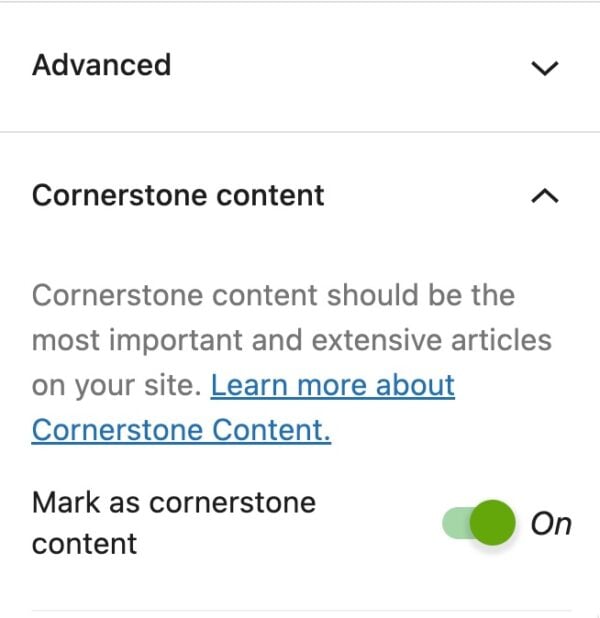
Task: Toggle off the cornerstone content switch
Action: [x=478, y=523]
